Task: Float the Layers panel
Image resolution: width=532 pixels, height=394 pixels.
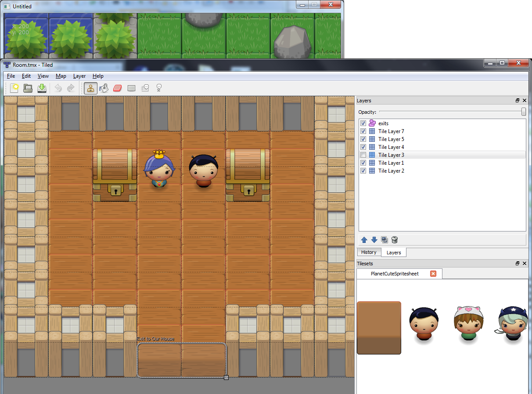Action: [x=518, y=101]
